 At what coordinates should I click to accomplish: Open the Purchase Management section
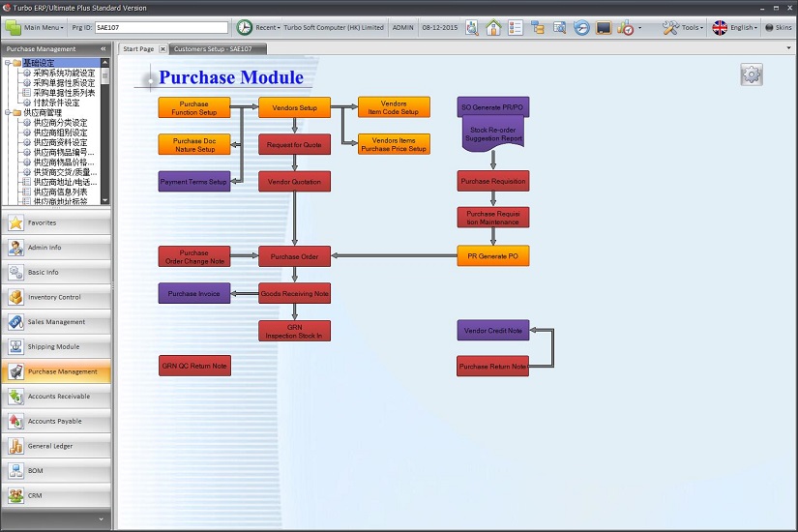coord(56,371)
